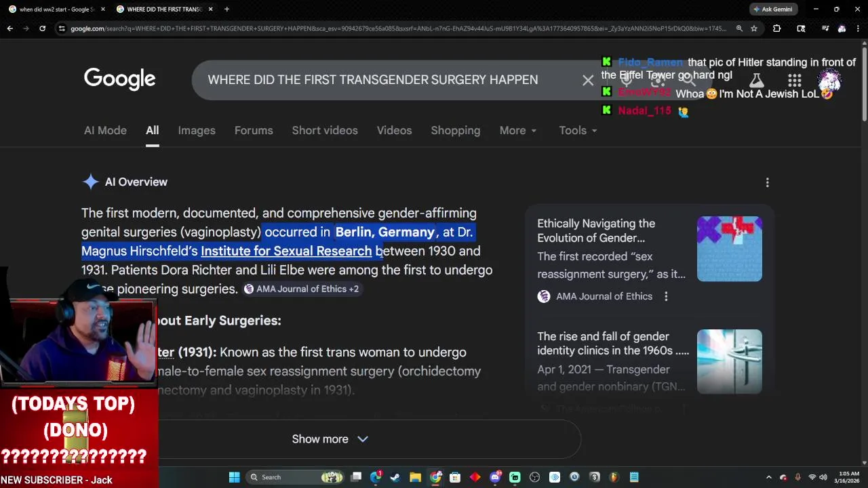Screen dimensions: 868x488
Task: Open AI Overview three-dot options menu
Action: 768,182
